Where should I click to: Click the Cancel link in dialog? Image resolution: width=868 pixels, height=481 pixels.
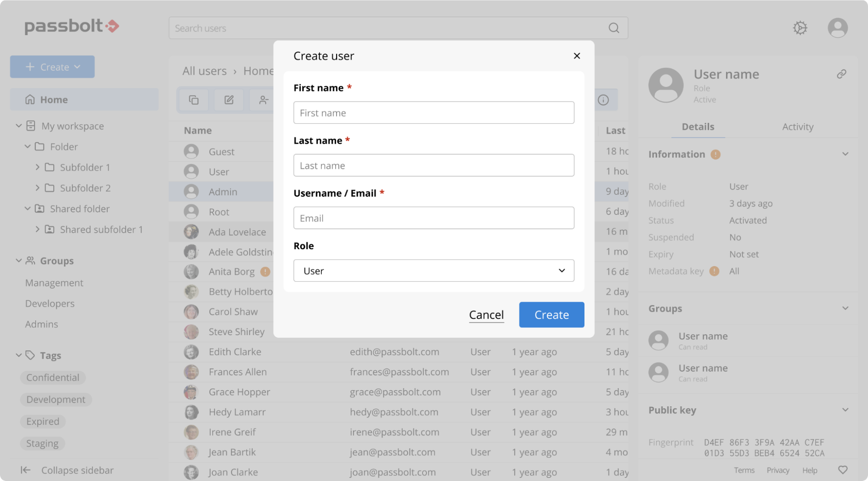pyautogui.click(x=486, y=315)
